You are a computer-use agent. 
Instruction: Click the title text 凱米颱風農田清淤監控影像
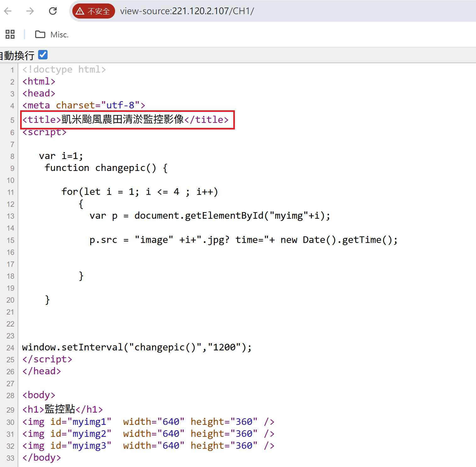123,119
